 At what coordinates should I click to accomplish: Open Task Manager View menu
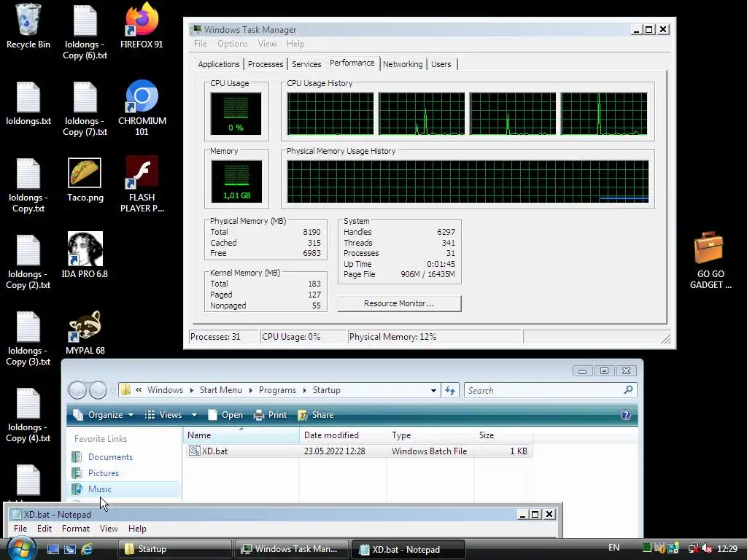[x=267, y=43]
